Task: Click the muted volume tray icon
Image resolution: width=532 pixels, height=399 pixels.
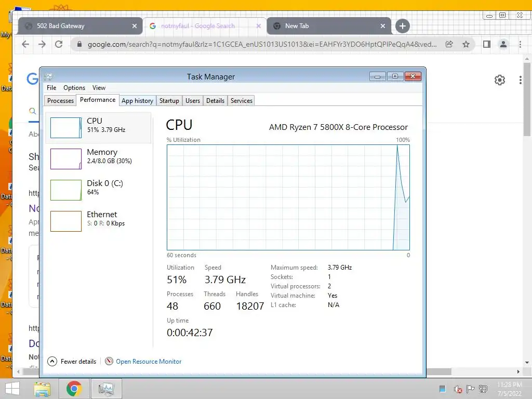Action: (458, 389)
